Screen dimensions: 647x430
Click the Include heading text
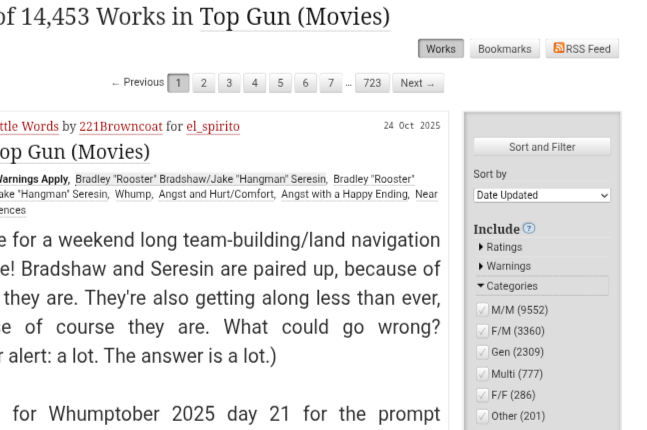click(496, 229)
